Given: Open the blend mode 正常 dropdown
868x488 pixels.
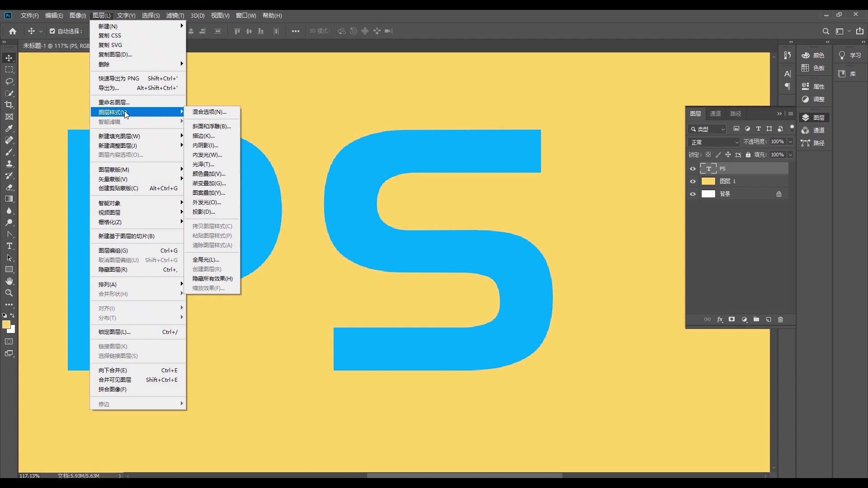Looking at the screenshot, I should point(714,142).
